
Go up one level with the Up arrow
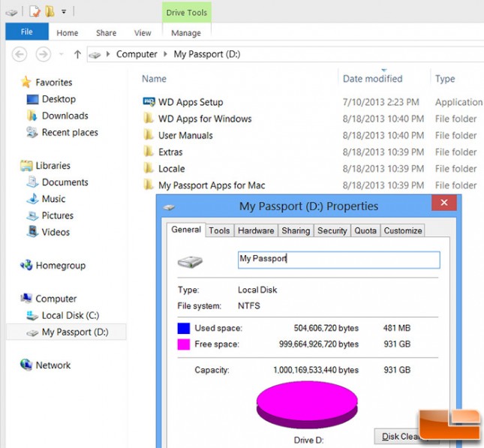77,54
